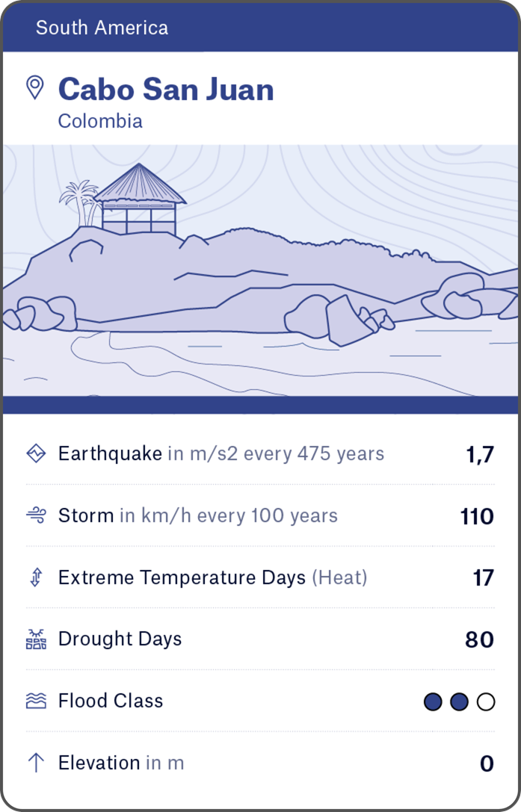Click the Extreme Temperature value 17
Image resolution: width=521 pixels, height=812 pixels.
pyautogui.click(x=483, y=578)
